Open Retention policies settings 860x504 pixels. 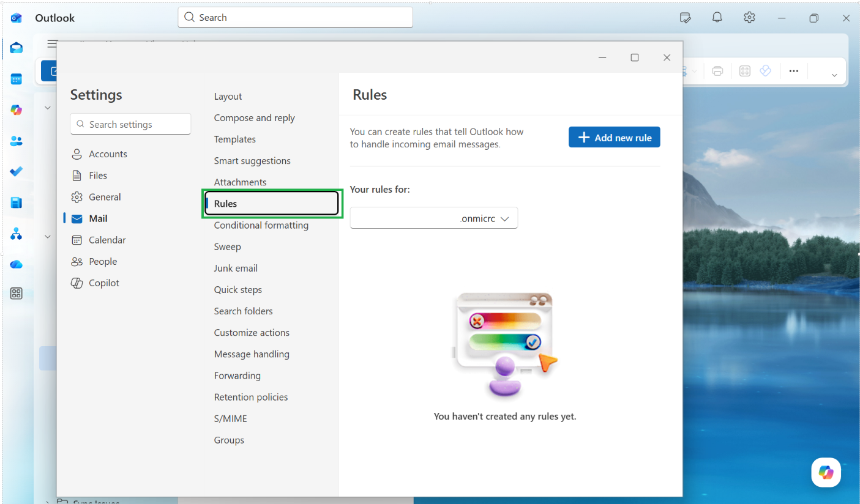pos(250,396)
